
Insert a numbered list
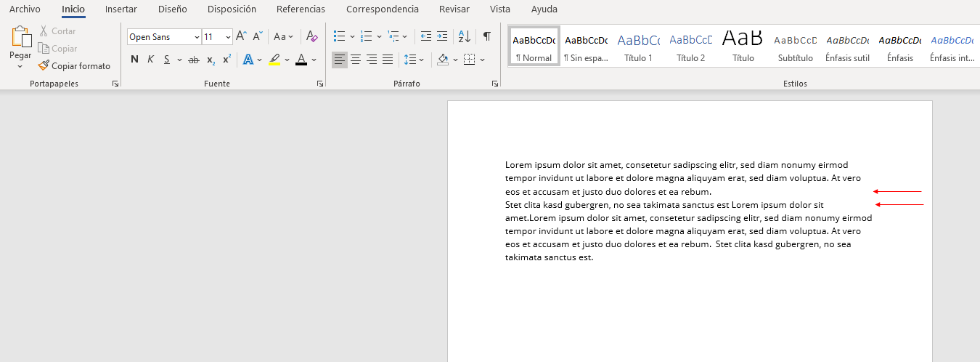pos(366,36)
